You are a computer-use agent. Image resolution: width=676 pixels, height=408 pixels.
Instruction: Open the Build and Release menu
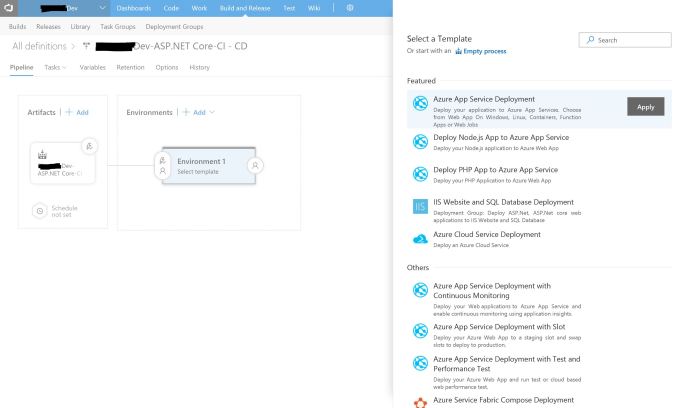click(x=243, y=8)
